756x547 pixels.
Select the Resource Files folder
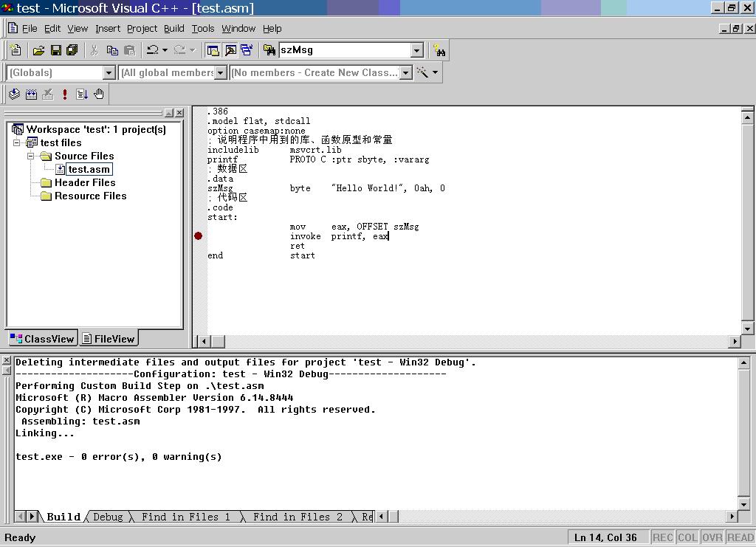pos(90,196)
